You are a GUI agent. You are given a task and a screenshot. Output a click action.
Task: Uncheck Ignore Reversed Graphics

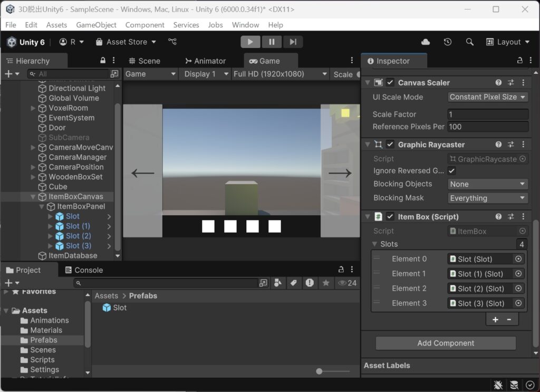pyautogui.click(x=451, y=170)
